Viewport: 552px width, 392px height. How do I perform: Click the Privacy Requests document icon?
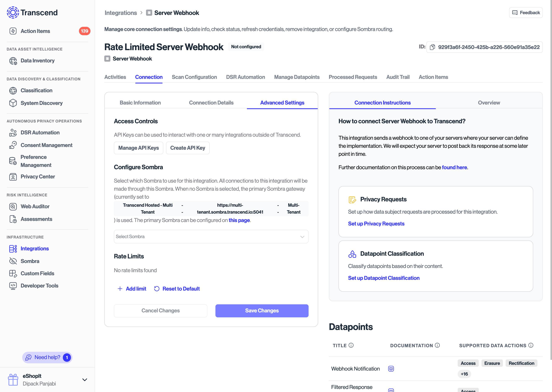352,199
